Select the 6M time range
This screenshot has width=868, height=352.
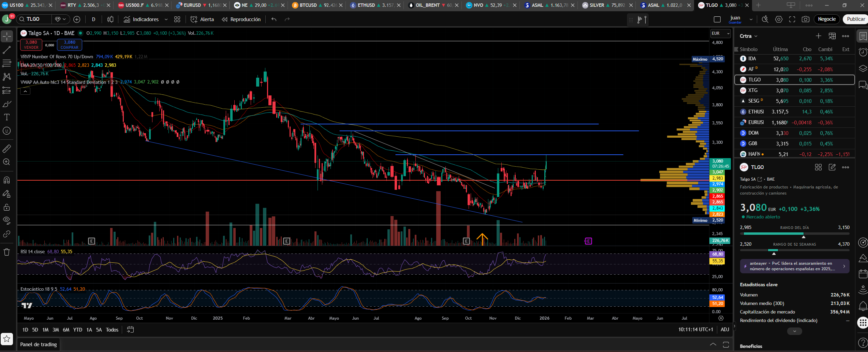point(66,330)
